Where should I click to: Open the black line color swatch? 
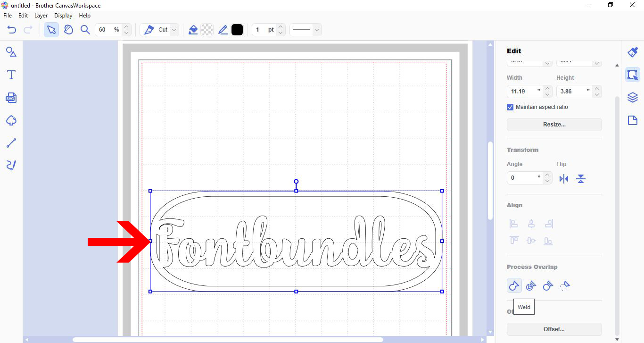(237, 30)
